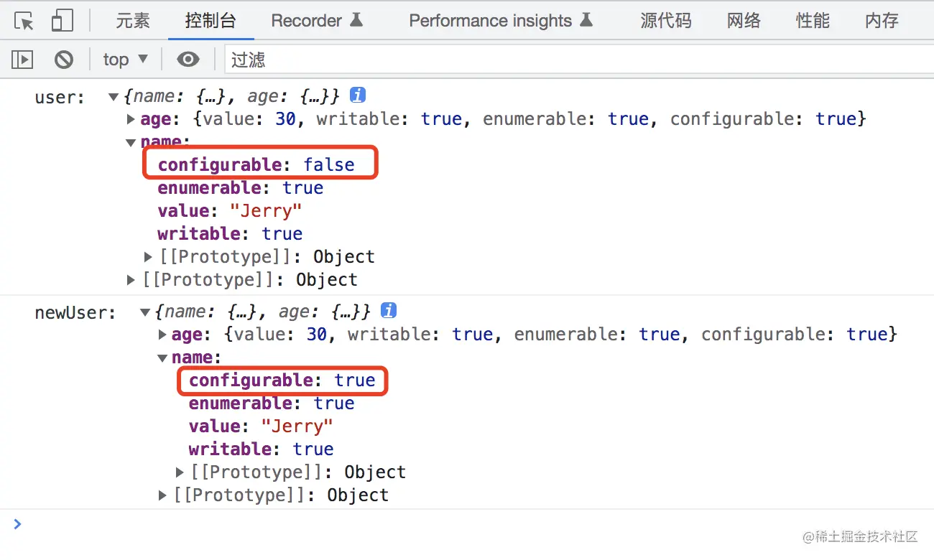Select the 控制台 tab
Image resolution: width=934 pixels, height=560 pixels.
click(x=211, y=21)
